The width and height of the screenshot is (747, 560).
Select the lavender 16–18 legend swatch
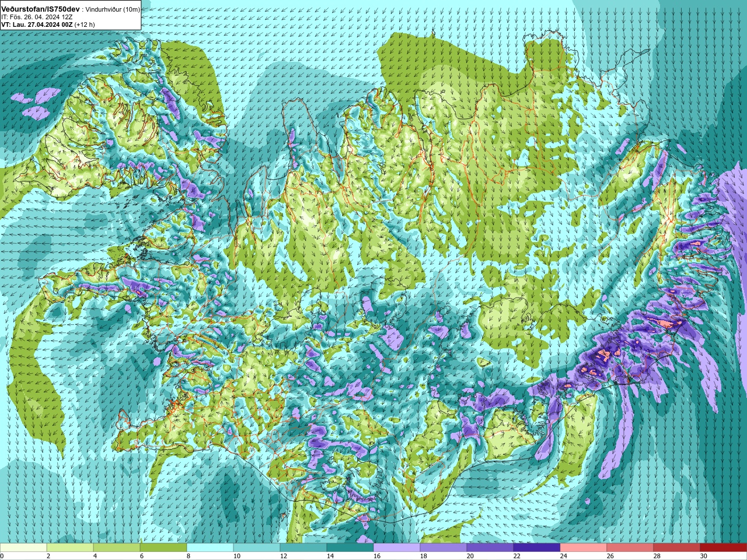tap(397, 548)
